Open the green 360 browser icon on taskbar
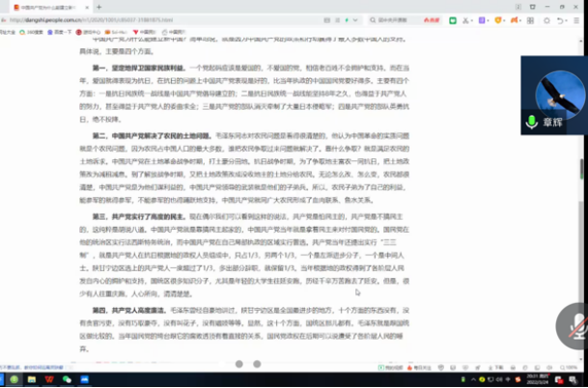 coord(14,379)
